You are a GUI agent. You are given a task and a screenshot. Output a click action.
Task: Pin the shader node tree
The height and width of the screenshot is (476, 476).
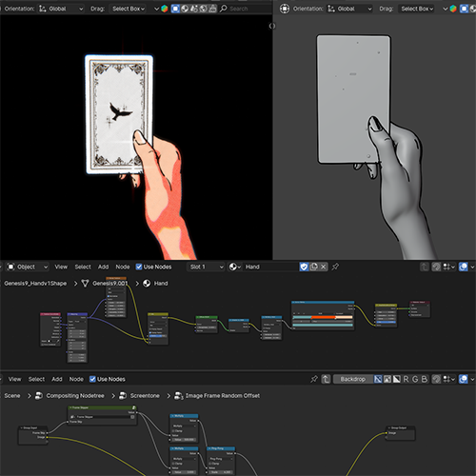tap(335, 267)
